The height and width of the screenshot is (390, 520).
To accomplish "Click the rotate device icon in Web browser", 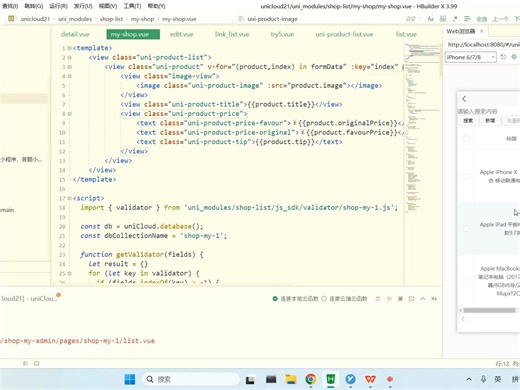I will pos(503,57).
